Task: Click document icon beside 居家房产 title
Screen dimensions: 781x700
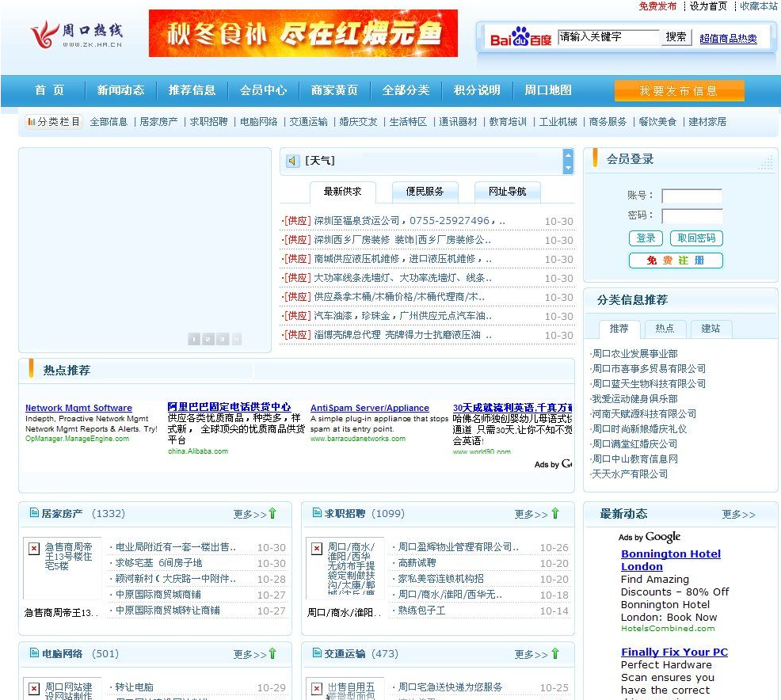Action: 34,512
